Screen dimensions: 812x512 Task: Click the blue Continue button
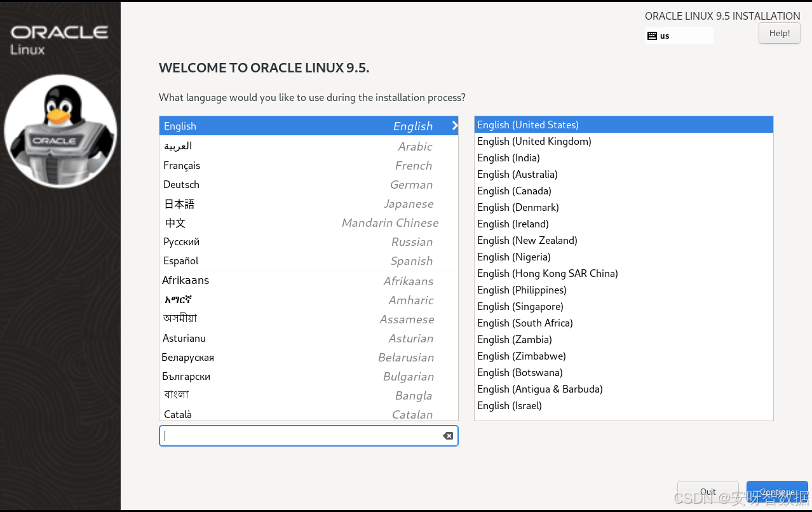[777, 492]
